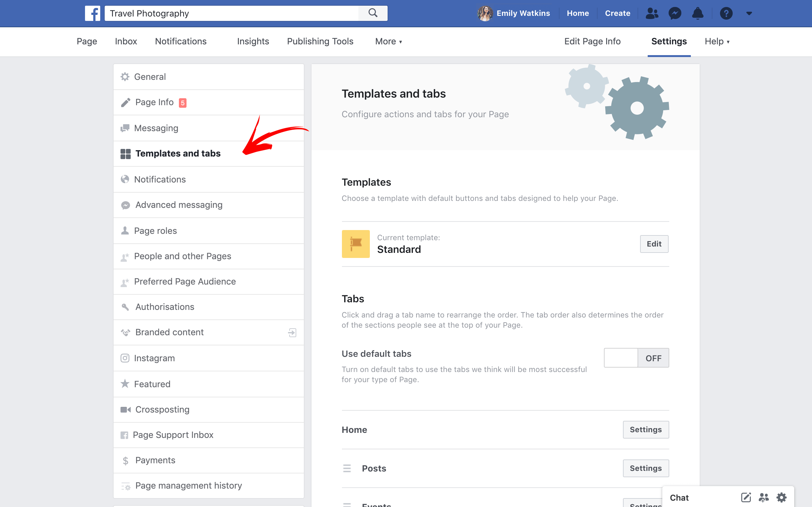Screen dimensions: 812x507
Task: Open the account dropdown arrow in top bar
Action: coord(749,13)
